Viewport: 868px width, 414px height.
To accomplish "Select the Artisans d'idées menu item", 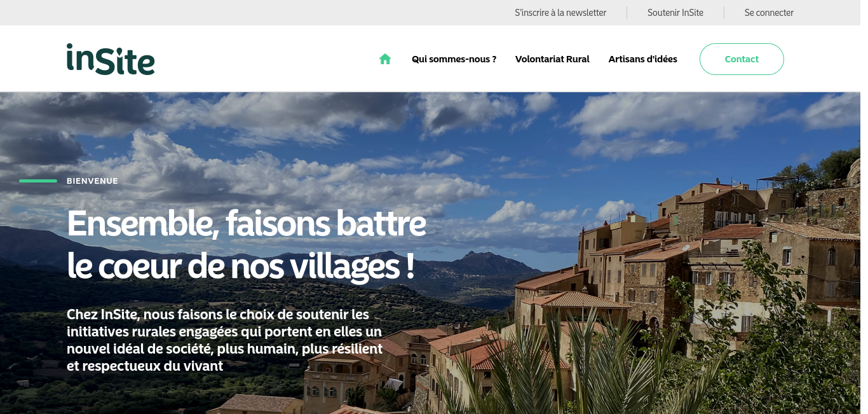I will (x=643, y=59).
